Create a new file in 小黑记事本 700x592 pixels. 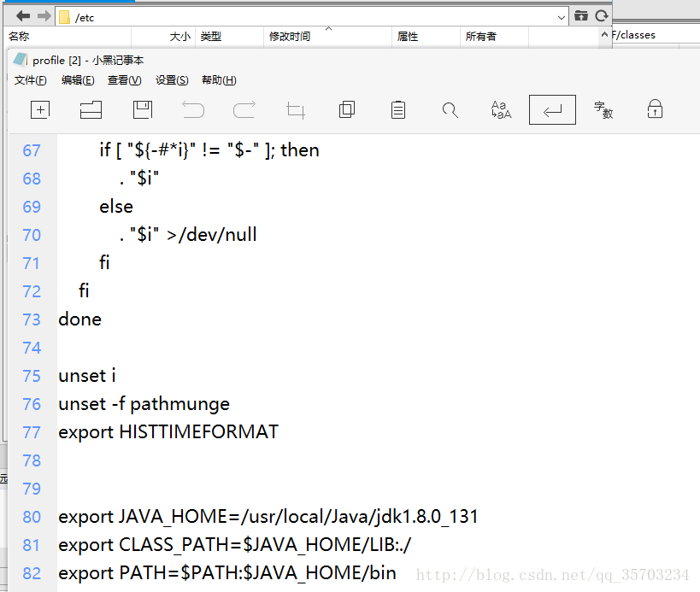coord(40,109)
